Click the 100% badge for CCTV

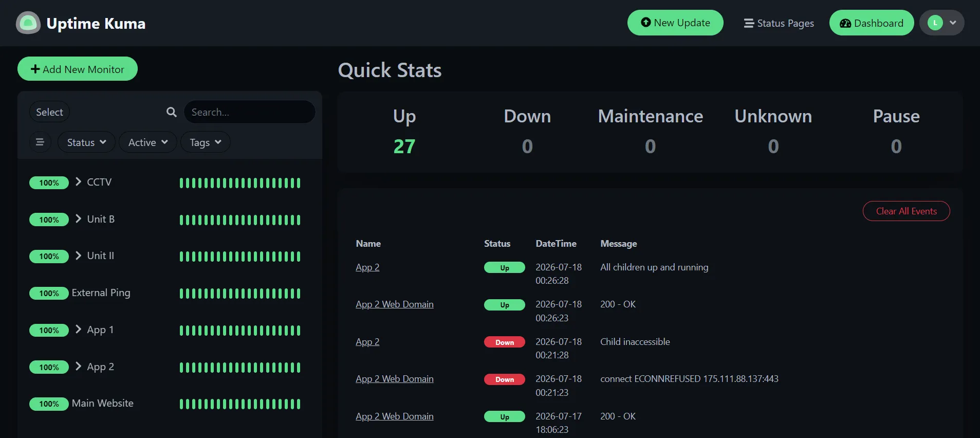pyautogui.click(x=49, y=182)
